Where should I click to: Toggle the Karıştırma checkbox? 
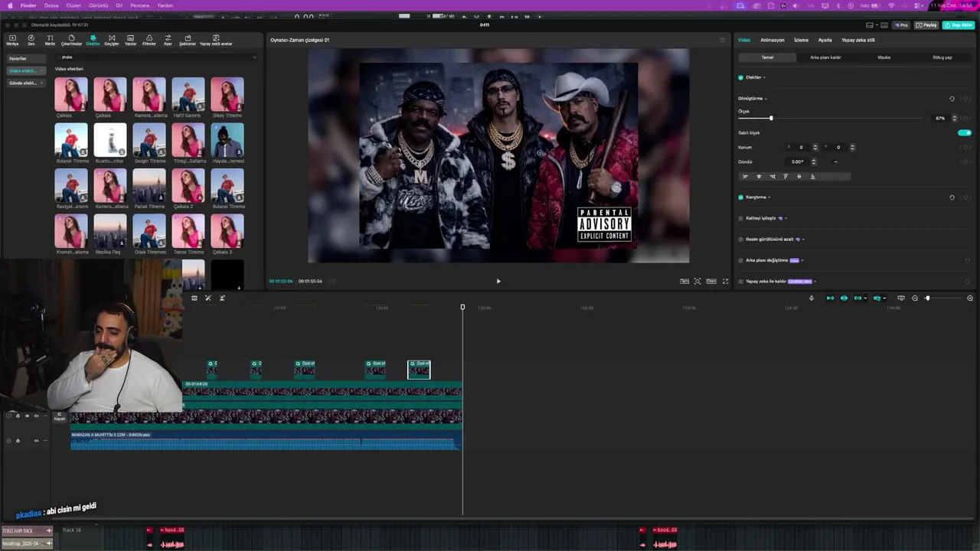pos(740,197)
